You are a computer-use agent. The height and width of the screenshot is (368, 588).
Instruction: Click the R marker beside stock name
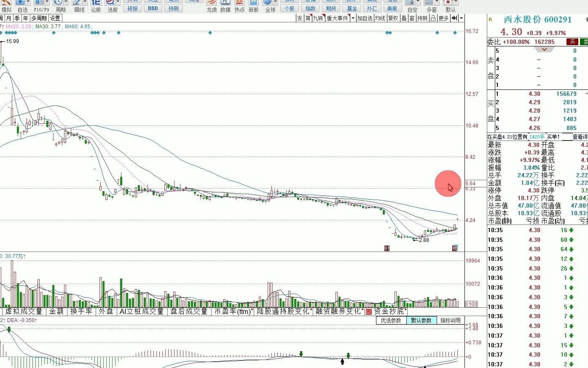490,19
